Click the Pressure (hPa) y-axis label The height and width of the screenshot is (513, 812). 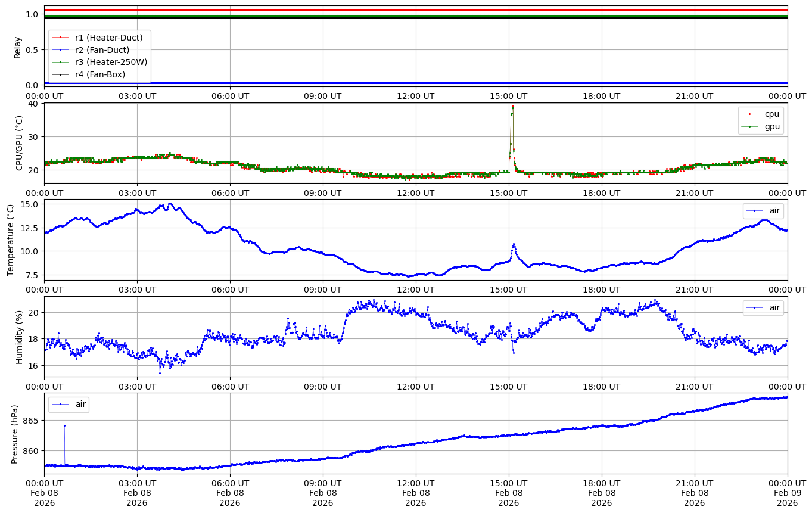[x=15, y=434]
